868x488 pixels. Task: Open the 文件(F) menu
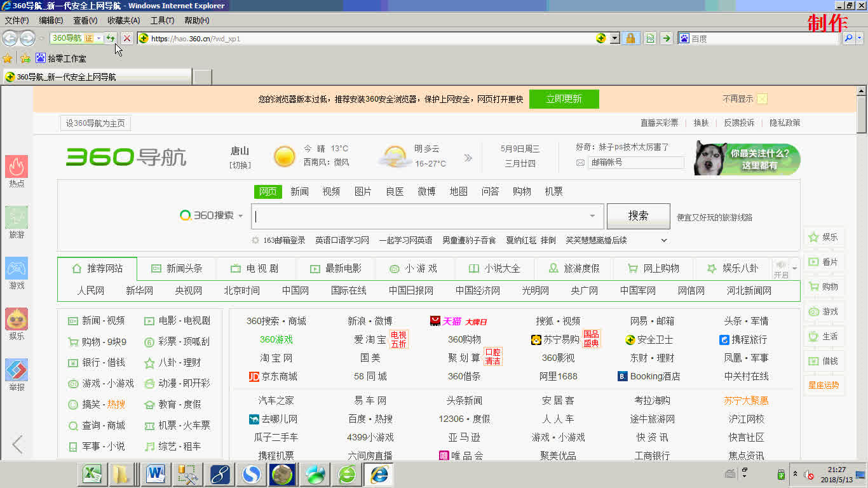click(17, 20)
